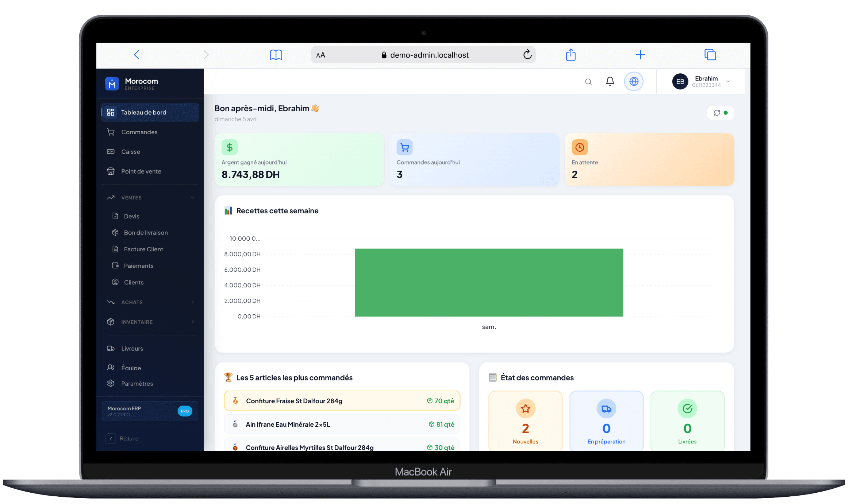
Task: Expand the INVENTAIRE section
Action: 192,322
